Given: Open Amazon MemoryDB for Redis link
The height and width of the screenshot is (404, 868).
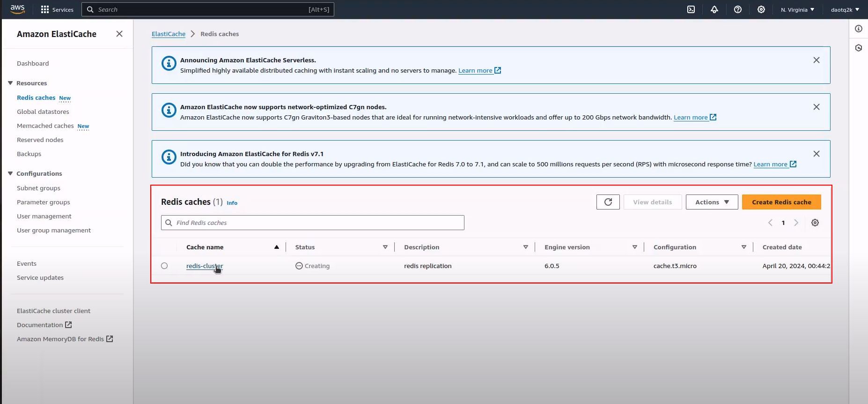Looking at the screenshot, I should click(x=65, y=339).
